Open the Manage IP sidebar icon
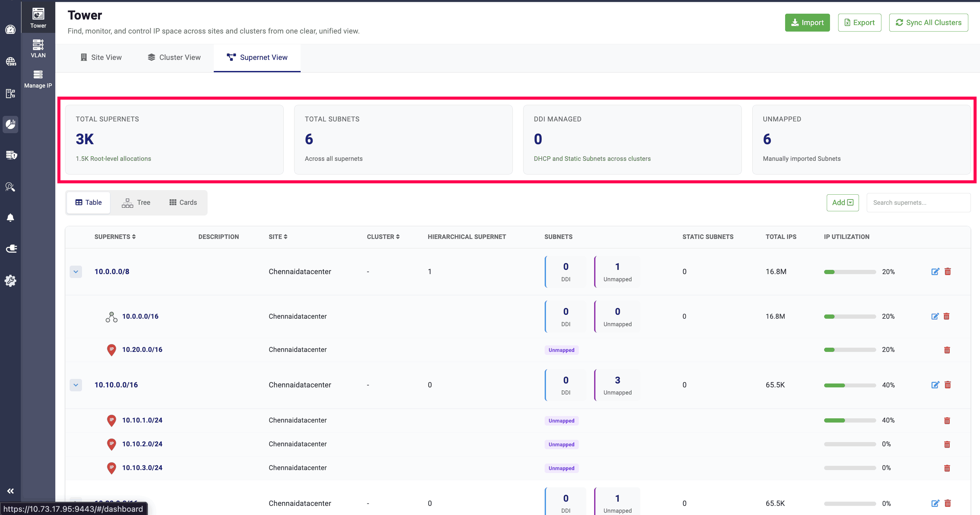 pyautogui.click(x=38, y=79)
